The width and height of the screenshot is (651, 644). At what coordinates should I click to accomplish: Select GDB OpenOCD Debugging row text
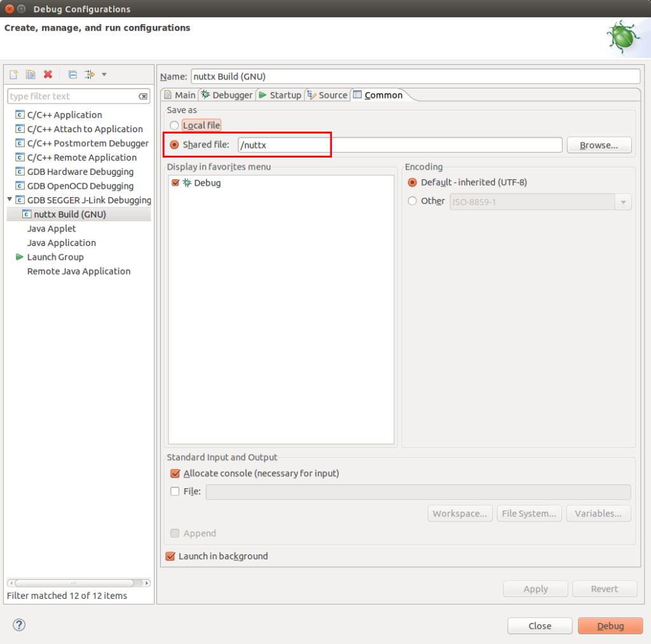(x=80, y=186)
